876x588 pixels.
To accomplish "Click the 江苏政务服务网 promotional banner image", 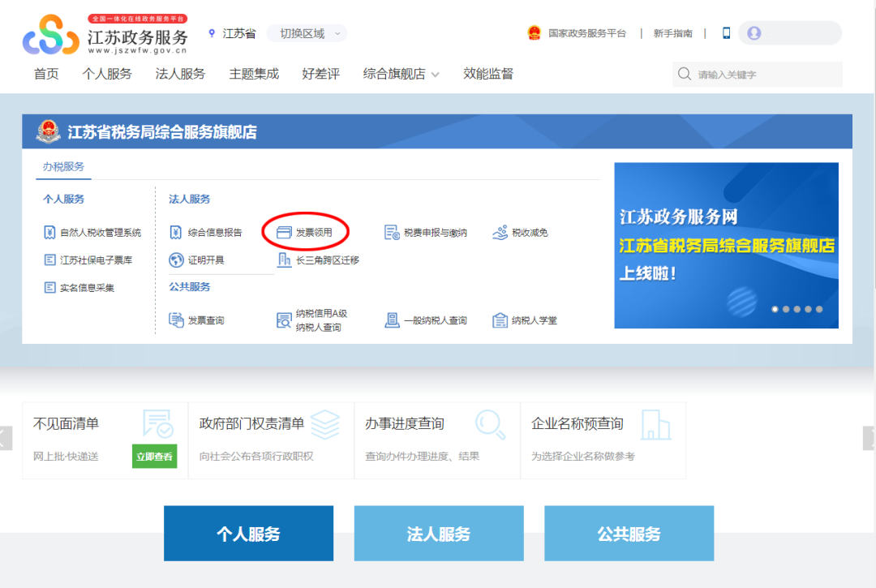I will pos(726,246).
